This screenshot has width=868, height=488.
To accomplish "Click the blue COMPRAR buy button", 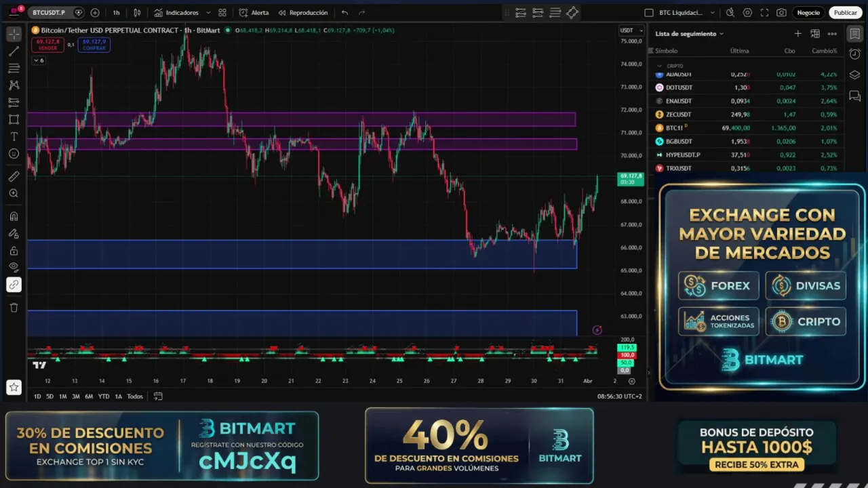I will 94,45.
